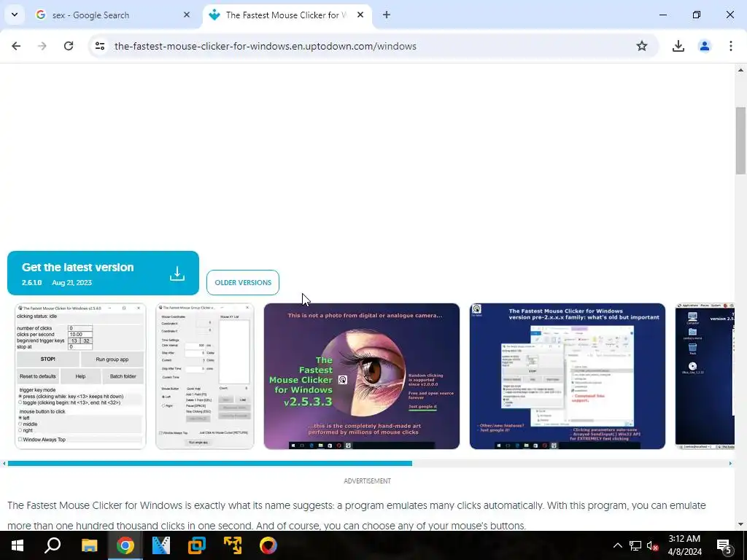Viewport: 747px width, 560px height.
Task: Go back to the previous page
Action: click(x=16, y=46)
